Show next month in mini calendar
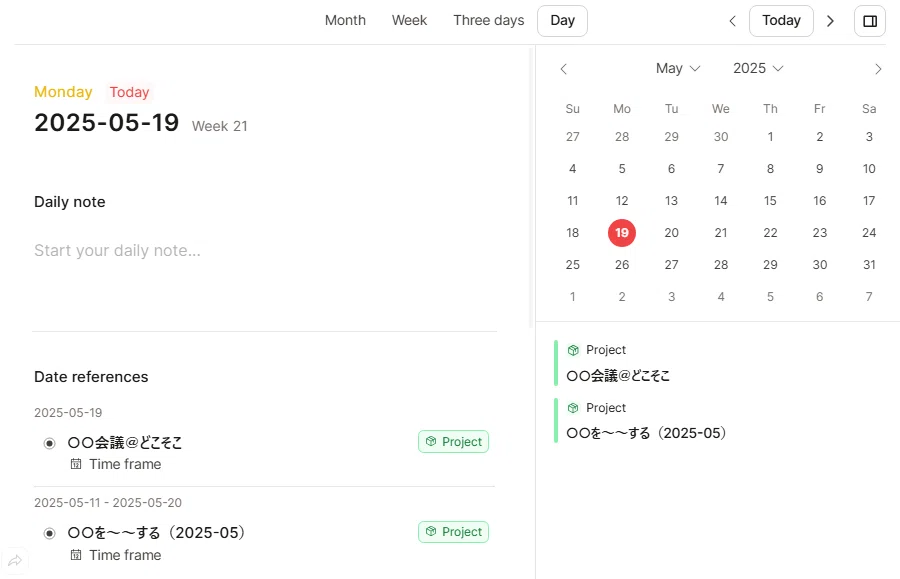The width and height of the screenshot is (900, 579). coord(878,69)
